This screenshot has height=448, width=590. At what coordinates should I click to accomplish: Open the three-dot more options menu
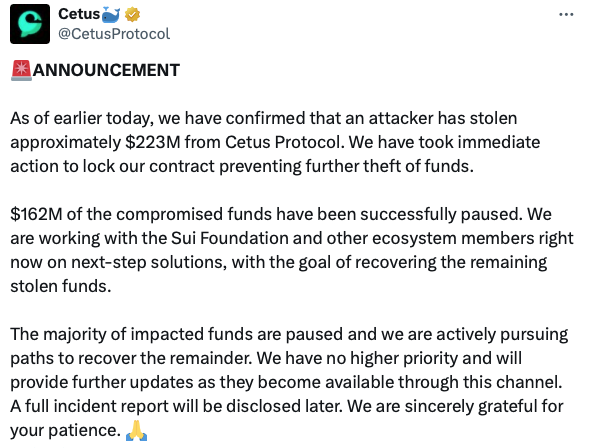(566, 15)
